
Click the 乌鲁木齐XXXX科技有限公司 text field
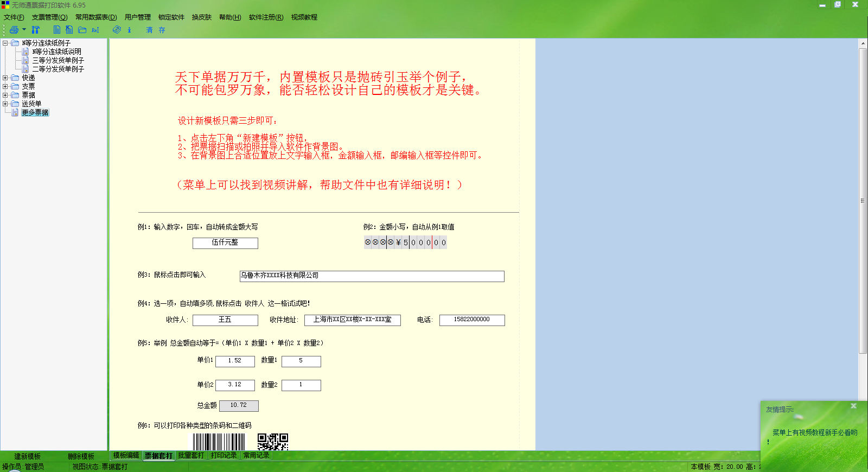[372, 276]
